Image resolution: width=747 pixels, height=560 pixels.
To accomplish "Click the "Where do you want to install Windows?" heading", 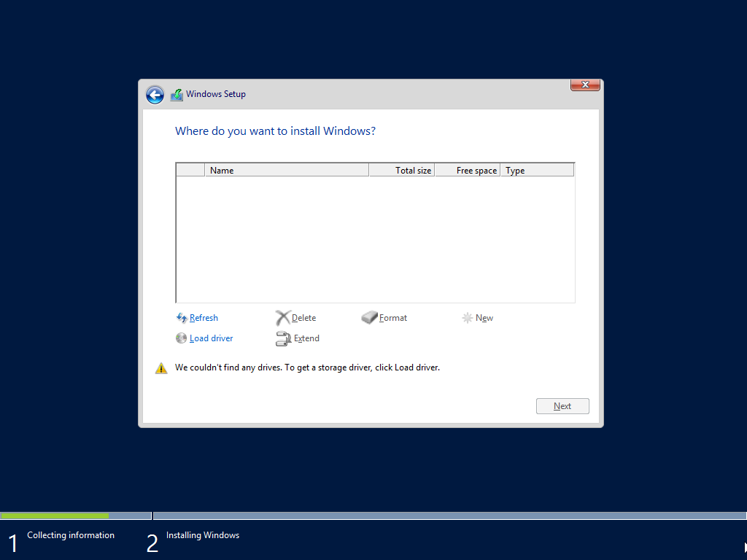I will (x=275, y=131).
